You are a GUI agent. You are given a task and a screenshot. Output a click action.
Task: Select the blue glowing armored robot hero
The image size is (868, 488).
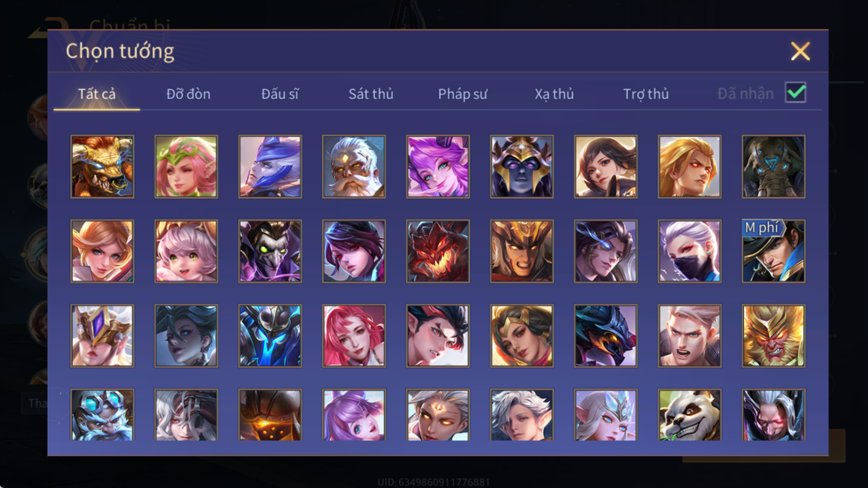pyautogui.click(x=270, y=336)
